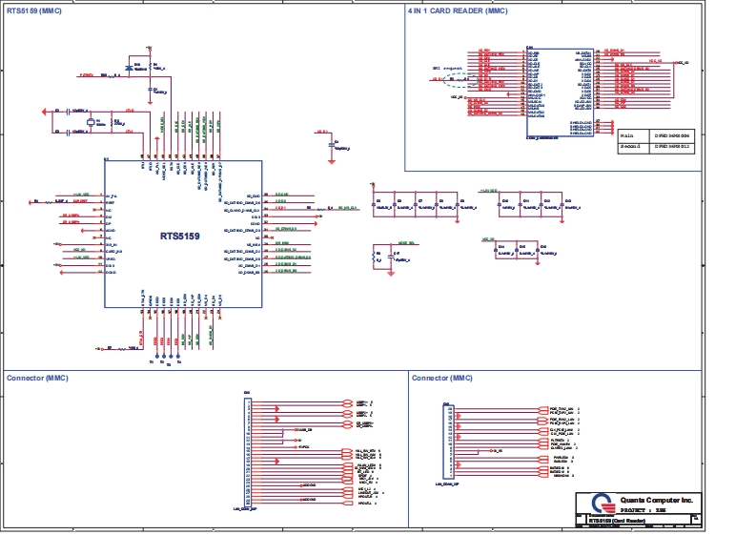Viewport: 756px width, 535px height.
Task: Select the left Connector (MMC) section heading
Action: pyautogui.click(x=37, y=378)
